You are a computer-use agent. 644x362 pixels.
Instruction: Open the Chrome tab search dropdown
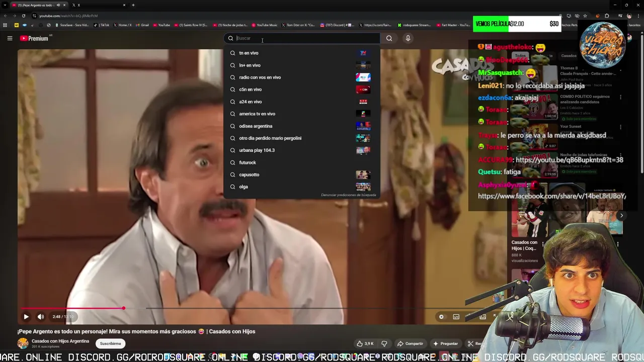(x=5, y=5)
